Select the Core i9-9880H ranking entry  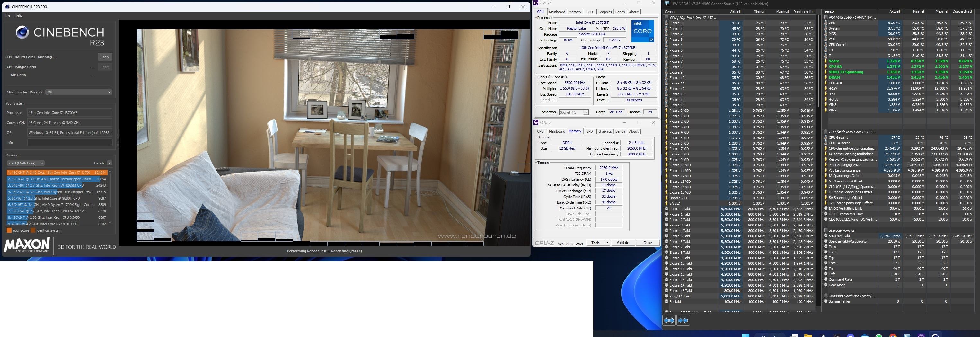pyautogui.click(x=57, y=198)
